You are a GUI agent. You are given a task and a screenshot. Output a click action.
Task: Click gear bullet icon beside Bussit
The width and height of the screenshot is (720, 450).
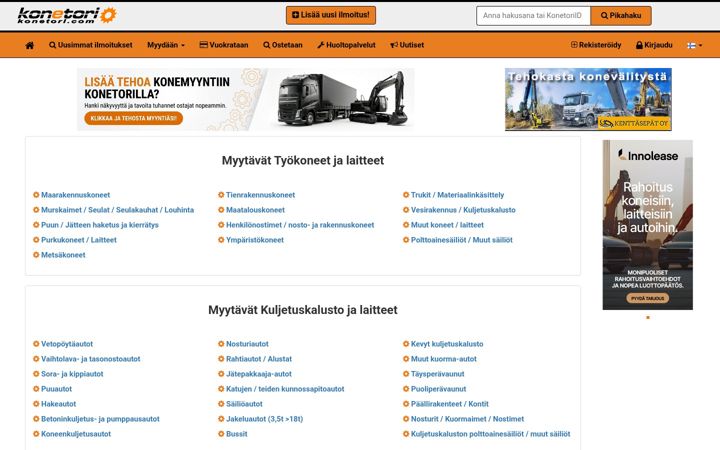point(221,434)
